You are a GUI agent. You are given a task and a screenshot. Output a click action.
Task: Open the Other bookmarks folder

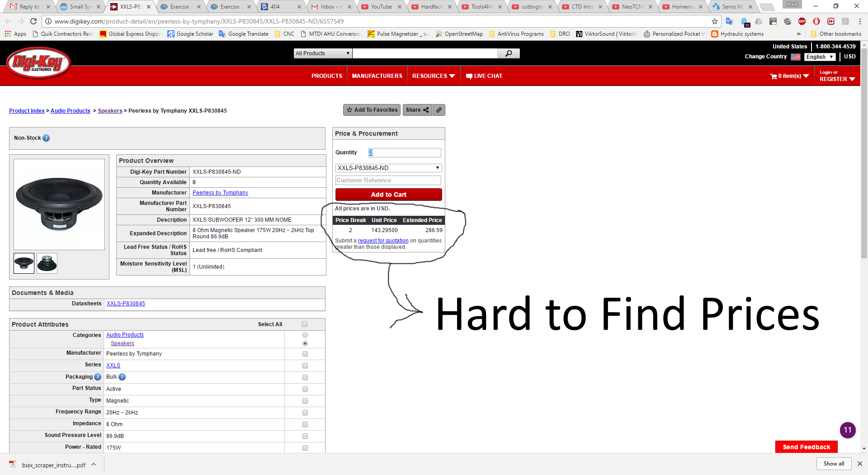pos(836,34)
